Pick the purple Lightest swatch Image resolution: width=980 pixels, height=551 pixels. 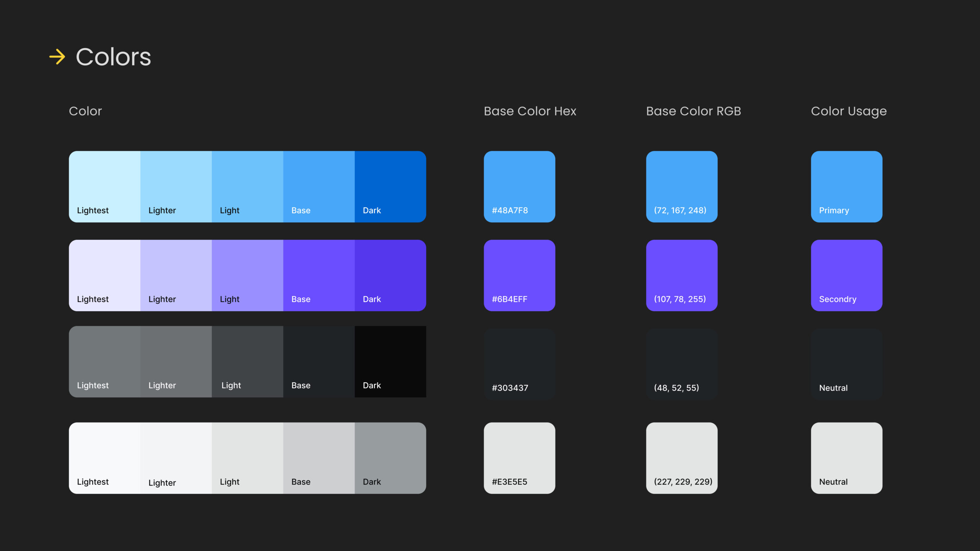coord(105,275)
